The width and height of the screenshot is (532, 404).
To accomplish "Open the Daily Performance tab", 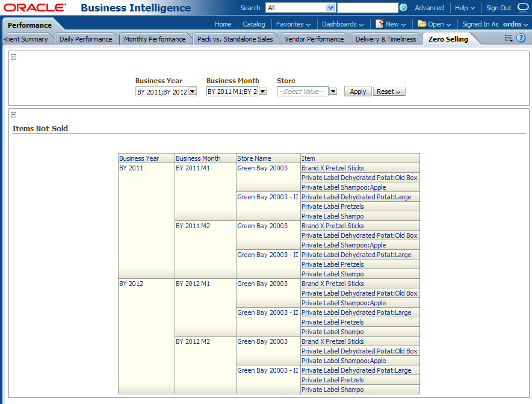I will coord(85,39).
